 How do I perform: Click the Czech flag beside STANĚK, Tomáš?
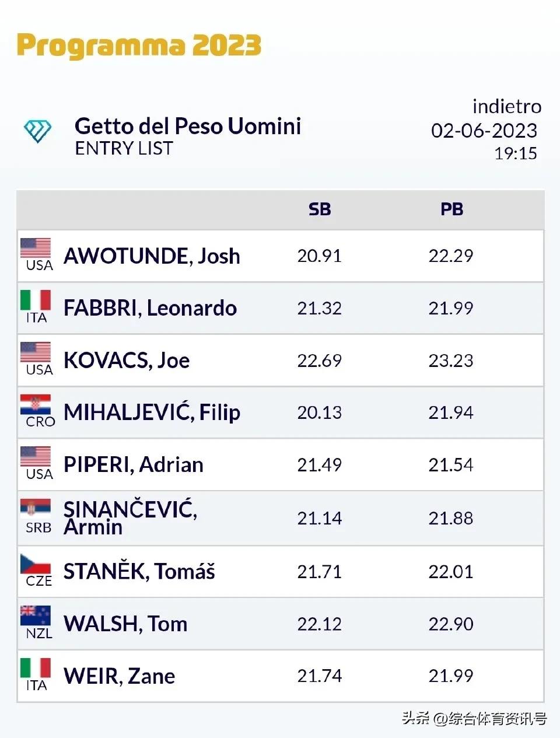[x=36, y=564]
